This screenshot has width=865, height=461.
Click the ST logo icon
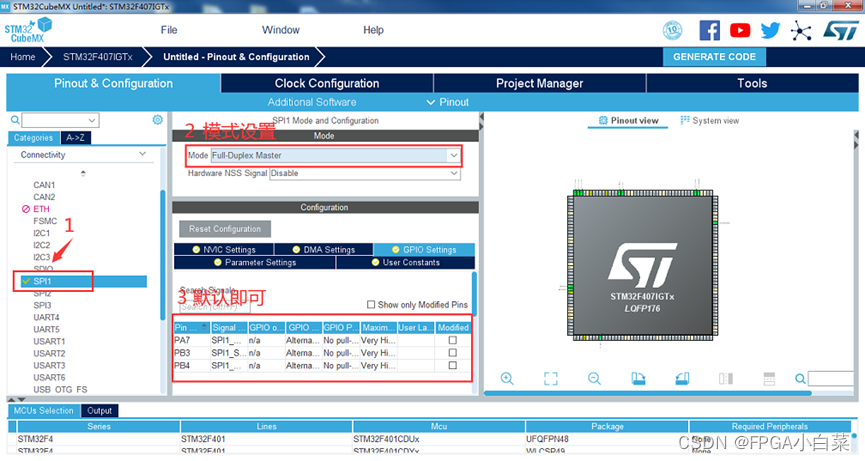tap(841, 30)
